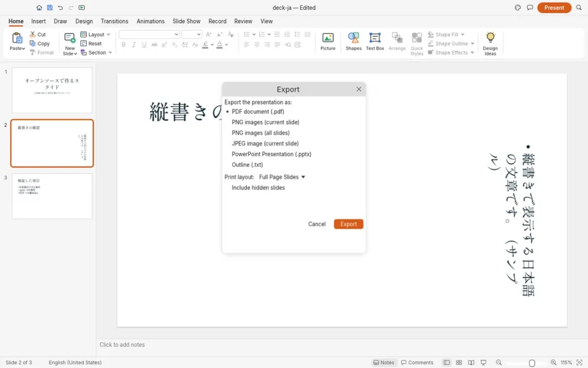Select slide 1 thumbnail
Screen dimensions: 588x368
coord(52,90)
